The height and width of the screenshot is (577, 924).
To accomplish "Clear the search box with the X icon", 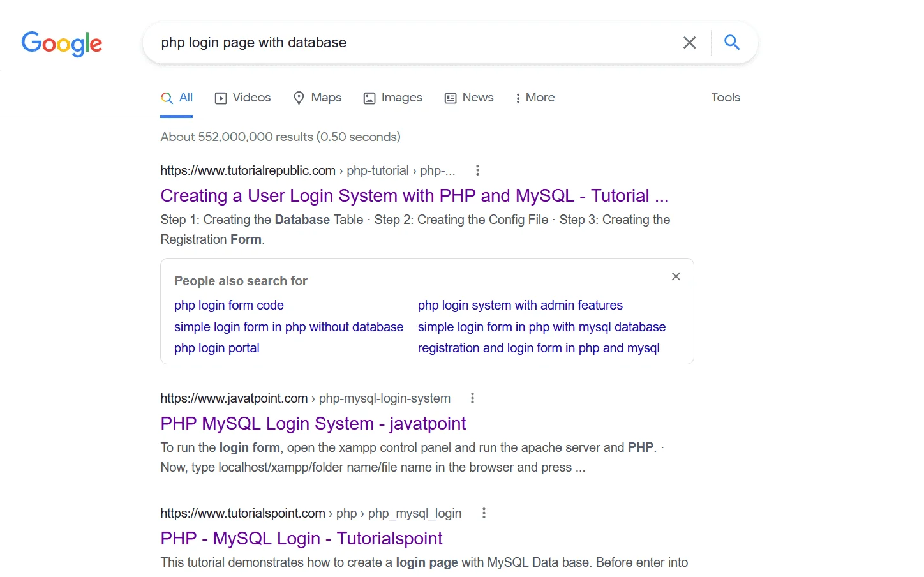I will click(x=689, y=43).
